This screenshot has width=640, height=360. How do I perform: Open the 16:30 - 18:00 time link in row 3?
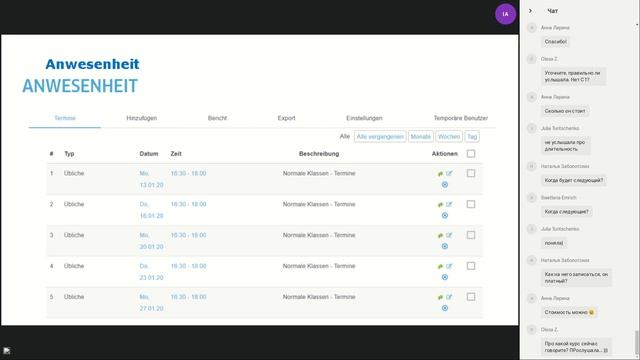pos(189,236)
